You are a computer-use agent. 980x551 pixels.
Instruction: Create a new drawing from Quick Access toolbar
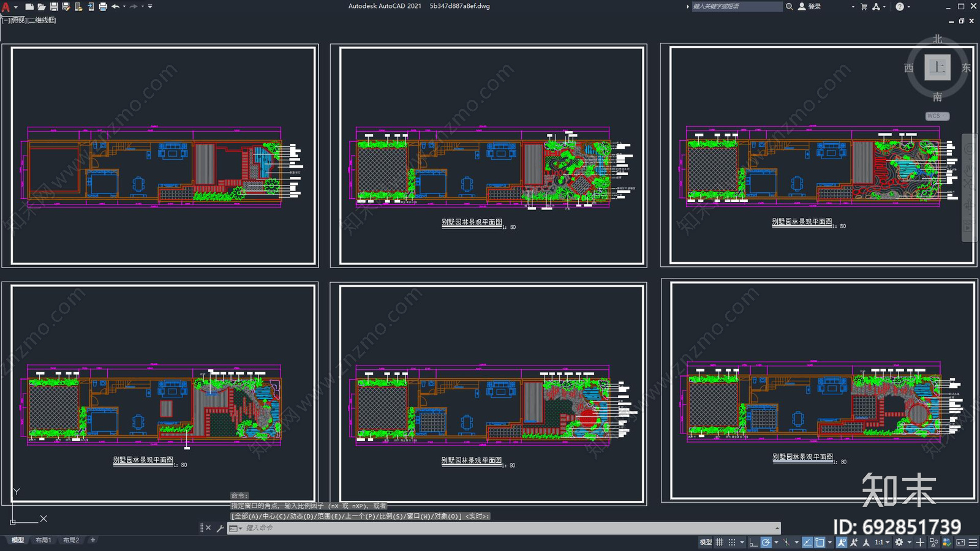(29, 7)
